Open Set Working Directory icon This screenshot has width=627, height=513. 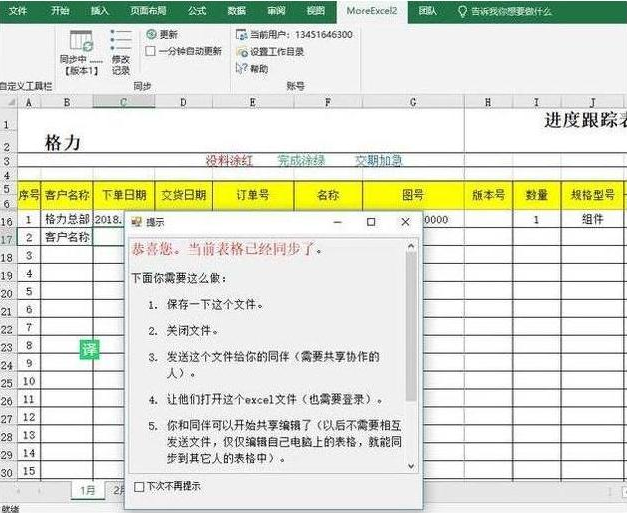click(x=242, y=52)
